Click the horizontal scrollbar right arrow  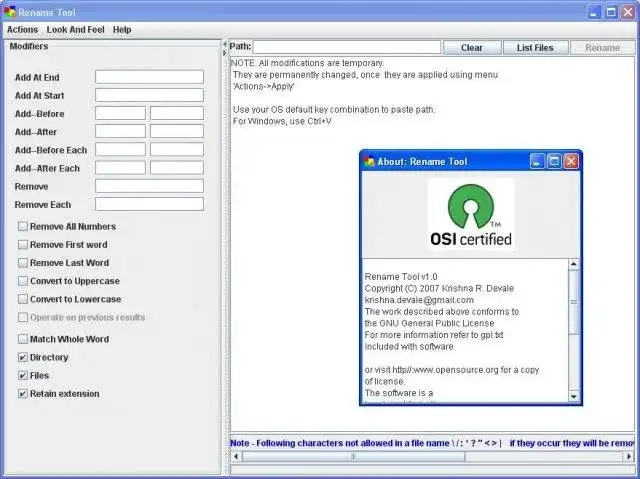(629, 457)
